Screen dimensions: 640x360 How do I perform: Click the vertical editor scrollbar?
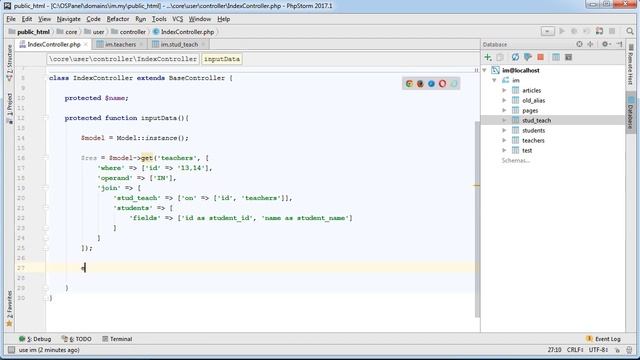477,219
